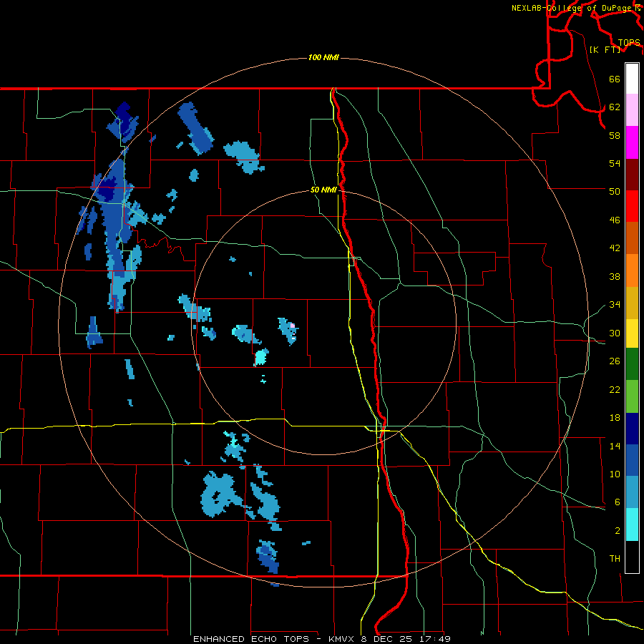This screenshot has height=644, width=644.
Task: Click the dark green legend color segment
Action: [x=632, y=364]
